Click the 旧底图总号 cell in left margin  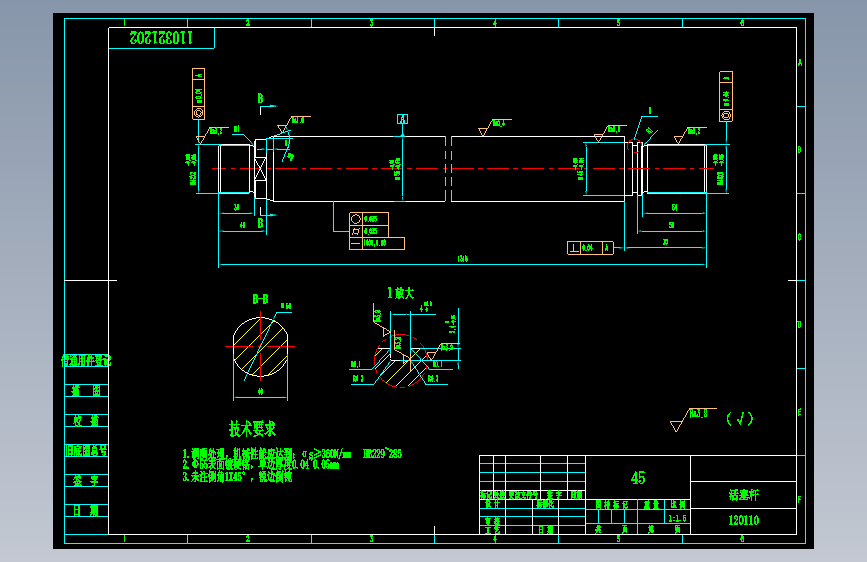(x=86, y=451)
